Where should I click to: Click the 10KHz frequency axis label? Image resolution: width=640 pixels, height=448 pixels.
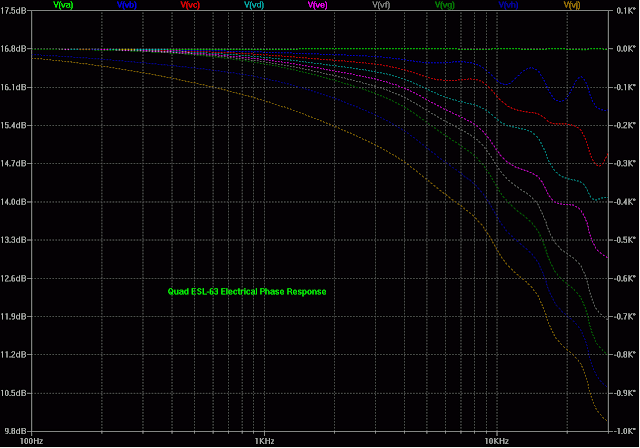point(497,441)
